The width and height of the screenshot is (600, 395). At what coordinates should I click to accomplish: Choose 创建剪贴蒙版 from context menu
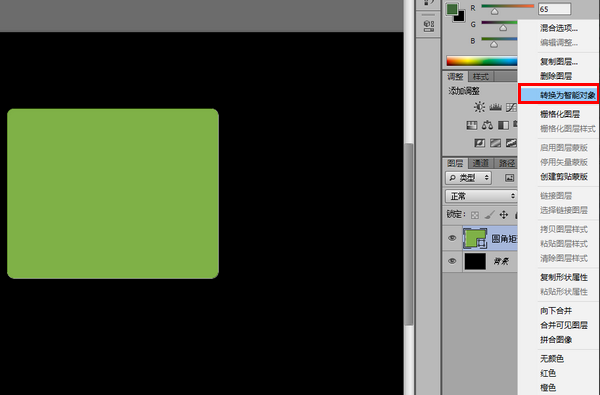coord(564,176)
